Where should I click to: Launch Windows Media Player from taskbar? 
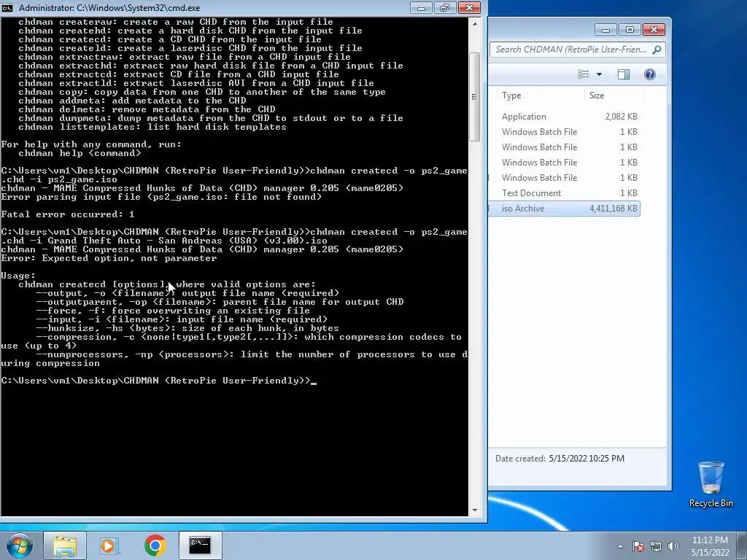109,545
